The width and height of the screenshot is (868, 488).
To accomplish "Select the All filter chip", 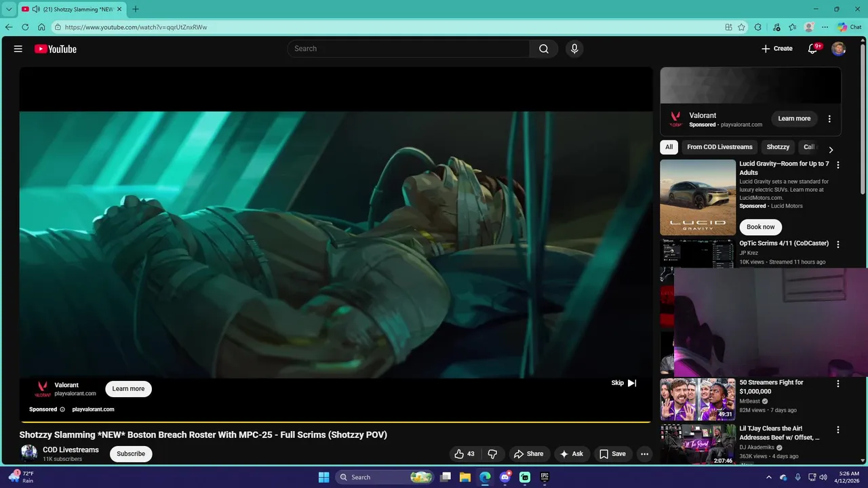I will (x=669, y=147).
